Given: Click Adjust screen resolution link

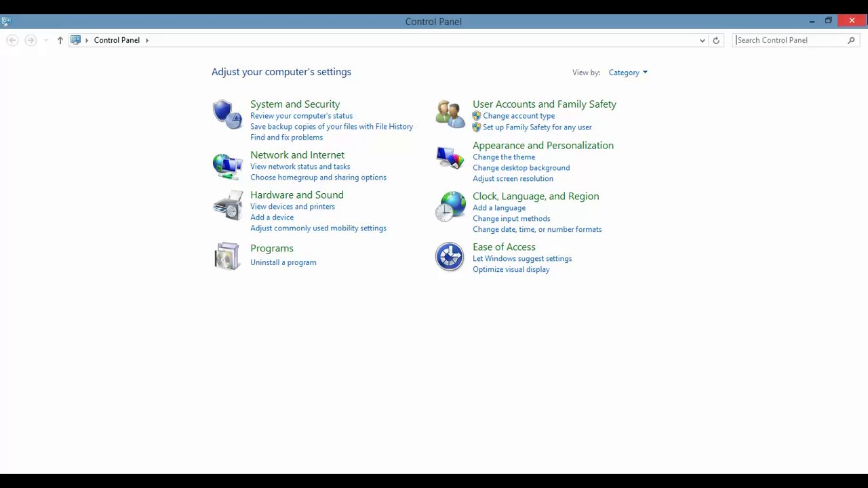Looking at the screenshot, I should coord(513,178).
